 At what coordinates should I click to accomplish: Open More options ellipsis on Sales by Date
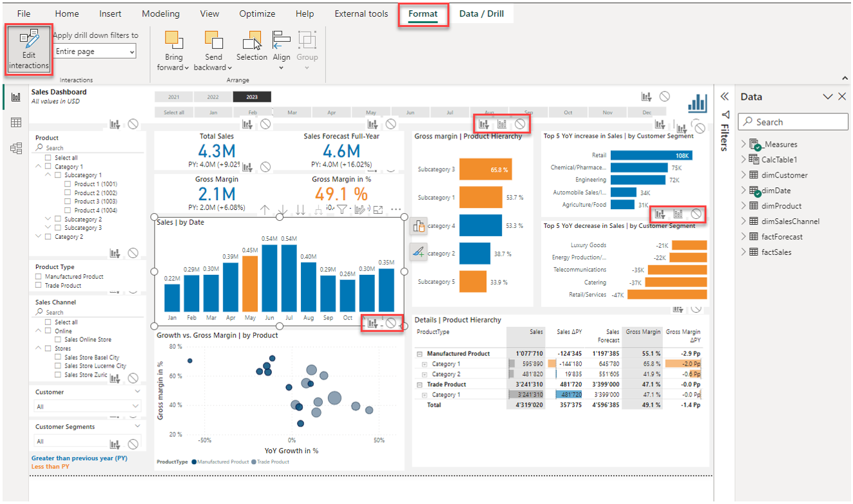396,209
